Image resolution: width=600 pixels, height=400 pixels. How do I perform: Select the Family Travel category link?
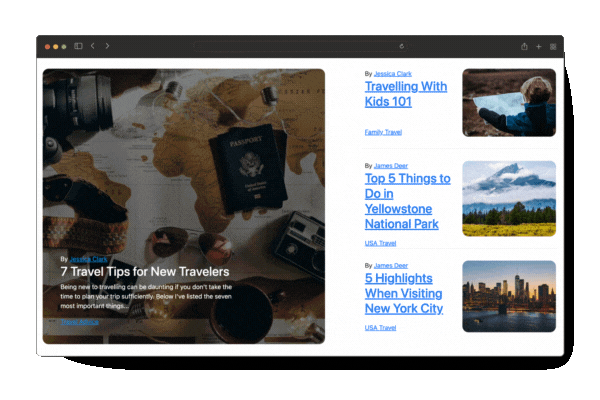(x=383, y=132)
